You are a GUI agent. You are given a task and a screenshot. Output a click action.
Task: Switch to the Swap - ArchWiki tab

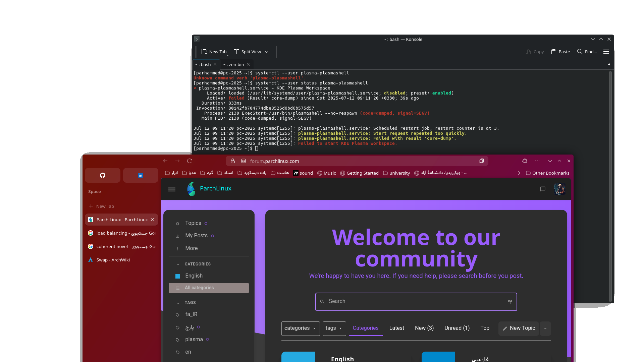pos(121,260)
